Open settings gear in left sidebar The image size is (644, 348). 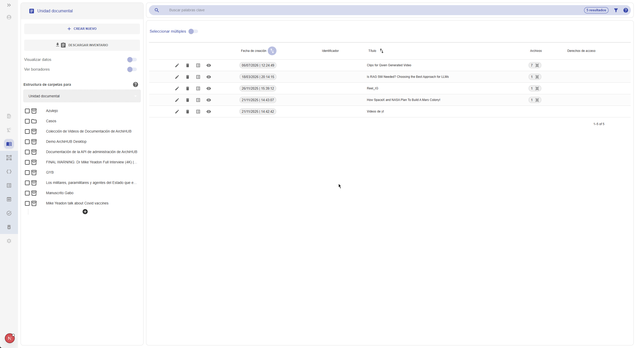(x=9, y=241)
